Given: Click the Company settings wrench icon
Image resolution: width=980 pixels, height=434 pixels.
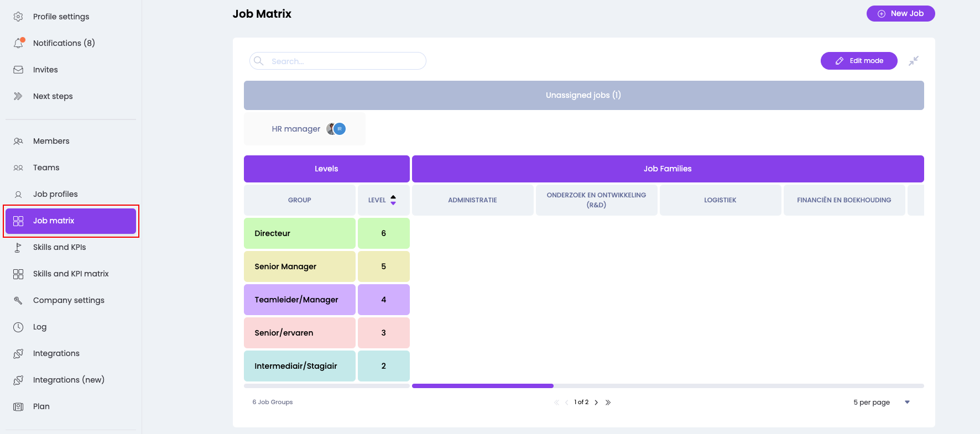Looking at the screenshot, I should (x=18, y=300).
